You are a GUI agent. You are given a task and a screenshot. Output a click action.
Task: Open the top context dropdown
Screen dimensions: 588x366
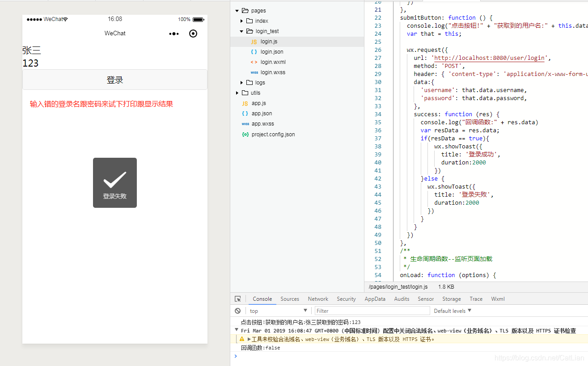point(279,311)
